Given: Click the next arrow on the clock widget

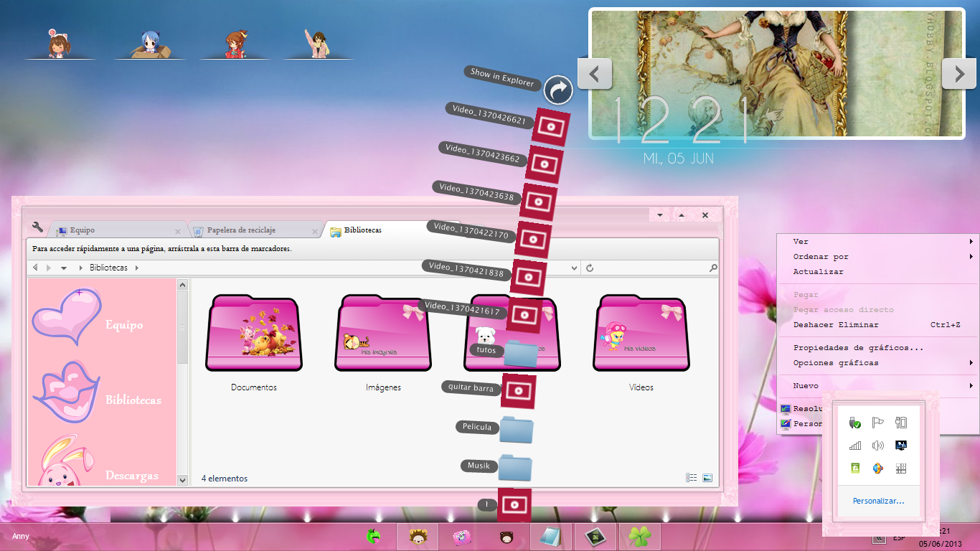Looking at the screenshot, I should tap(959, 73).
